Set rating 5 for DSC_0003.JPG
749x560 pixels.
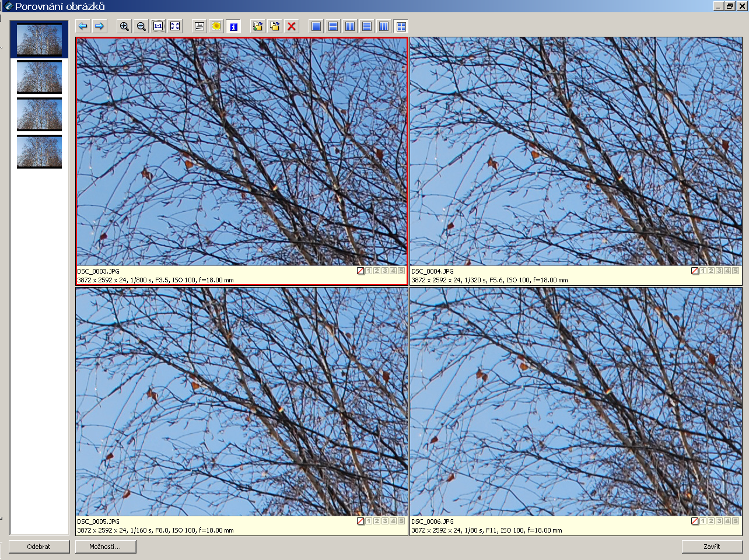pos(401,271)
